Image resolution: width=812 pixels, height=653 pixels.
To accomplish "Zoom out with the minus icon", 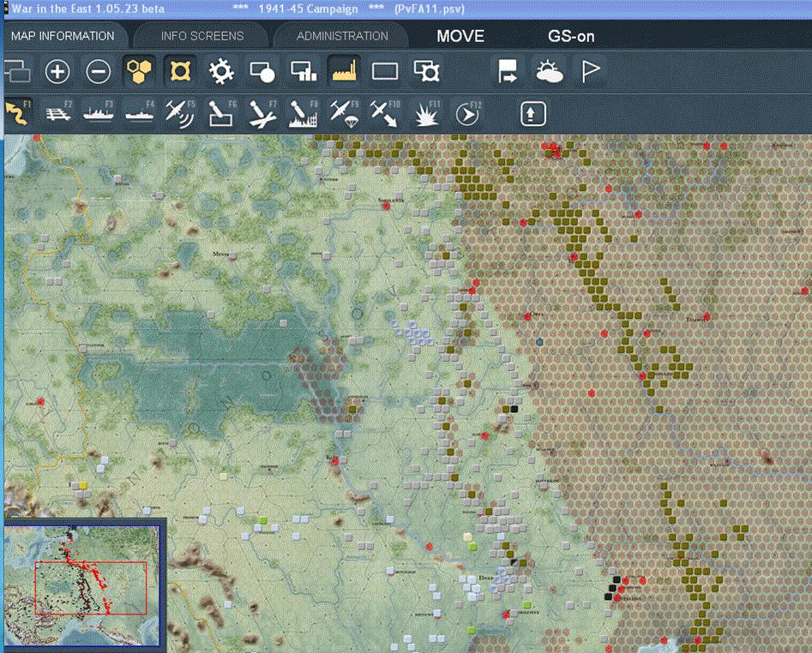I will tap(99, 71).
